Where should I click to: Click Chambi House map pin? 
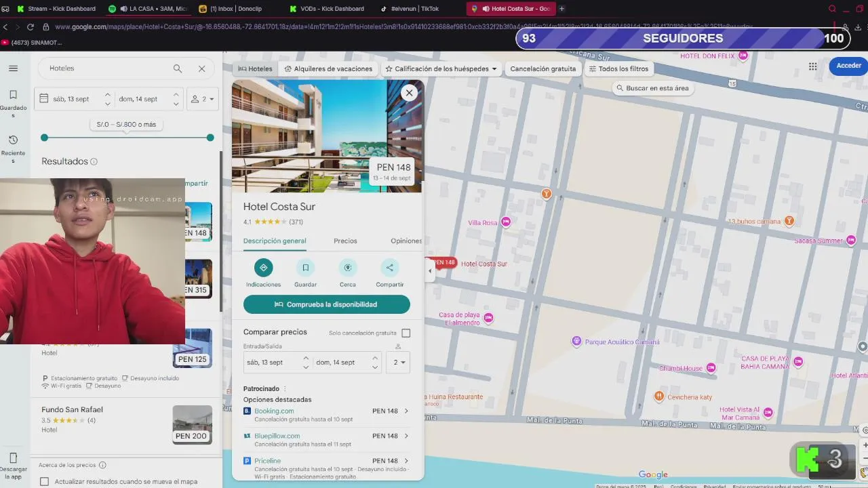[x=711, y=368]
